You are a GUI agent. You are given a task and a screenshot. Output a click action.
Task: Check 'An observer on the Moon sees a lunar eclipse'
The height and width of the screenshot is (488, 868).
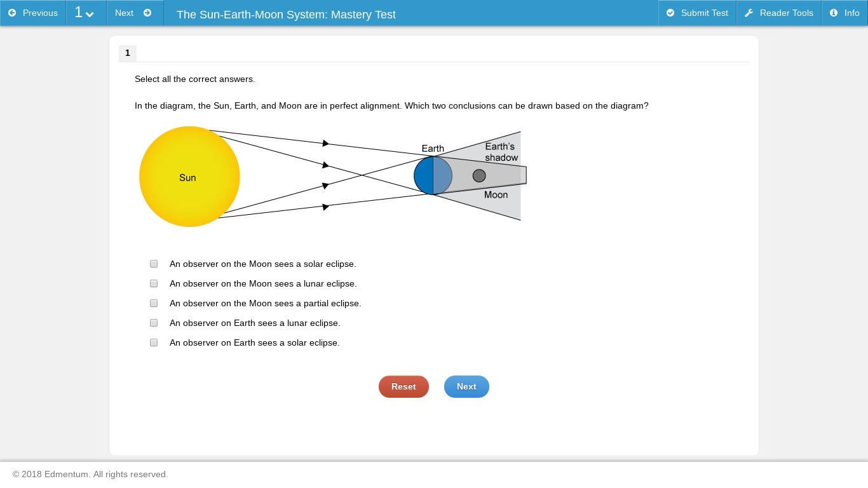point(154,283)
